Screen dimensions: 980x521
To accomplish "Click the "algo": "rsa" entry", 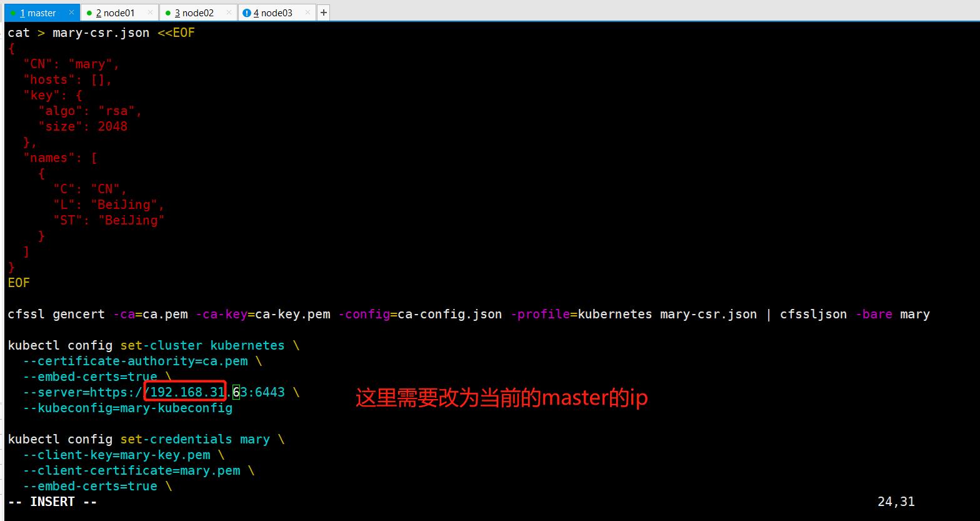I will [x=90, y=111].
